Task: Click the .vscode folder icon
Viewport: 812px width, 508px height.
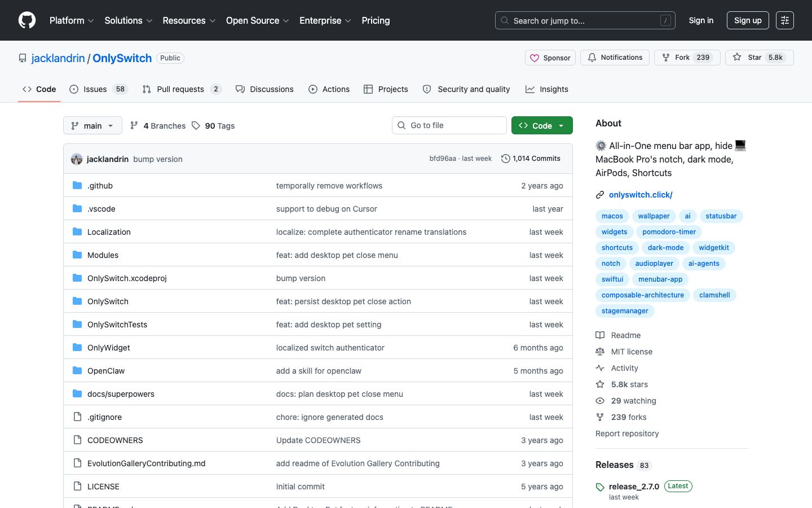Action: pyautogui.click(x=77, y=208)
